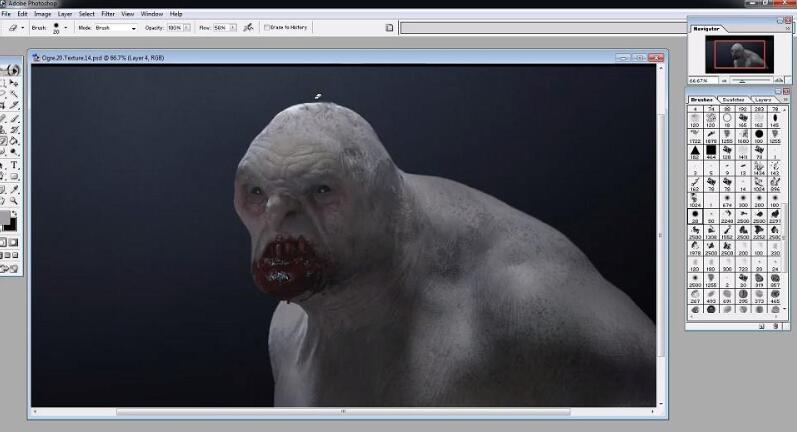The height and width of the screenshot is (432, 797).
Task: Toggle the palettes button in options bar
Action: 389,27
